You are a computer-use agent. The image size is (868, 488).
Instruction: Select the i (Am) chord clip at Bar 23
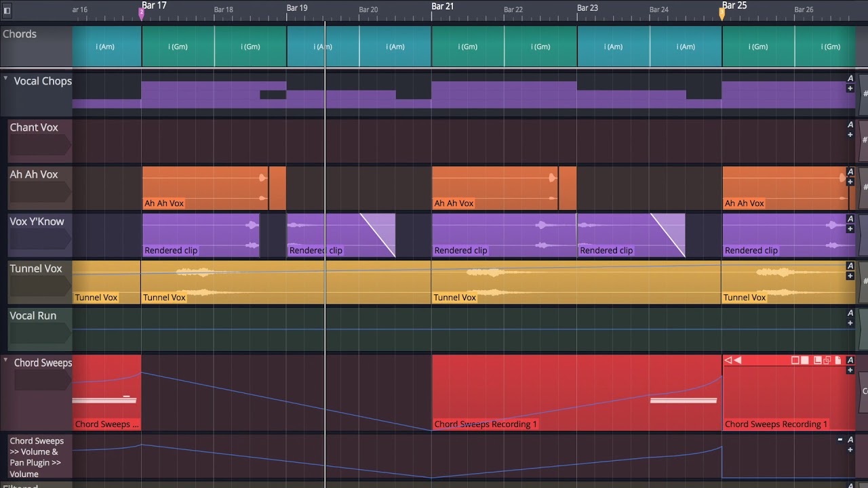[x=613, y=46]
